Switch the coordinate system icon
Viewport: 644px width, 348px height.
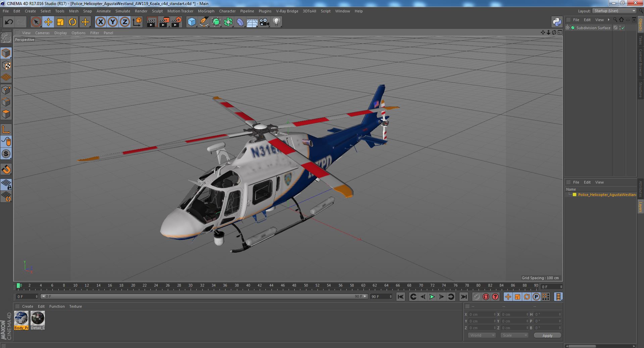(137, 22)
